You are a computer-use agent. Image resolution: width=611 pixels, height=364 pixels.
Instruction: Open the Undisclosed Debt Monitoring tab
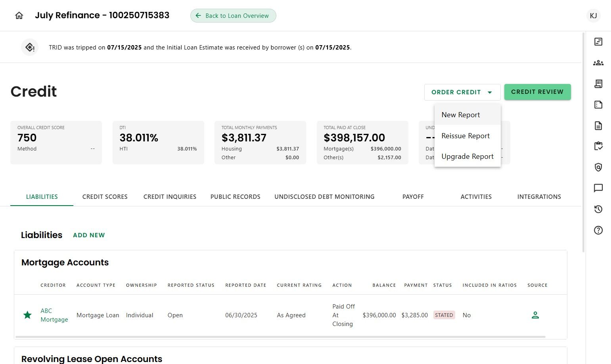pyautogui.click(x=324, y=197)
